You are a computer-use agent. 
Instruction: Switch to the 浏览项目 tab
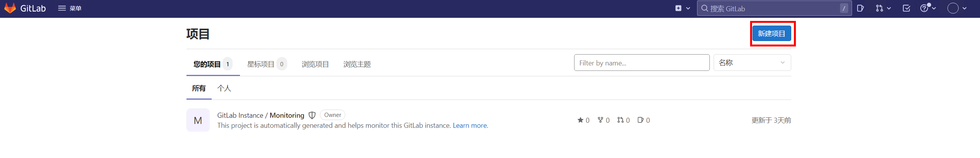315,64
